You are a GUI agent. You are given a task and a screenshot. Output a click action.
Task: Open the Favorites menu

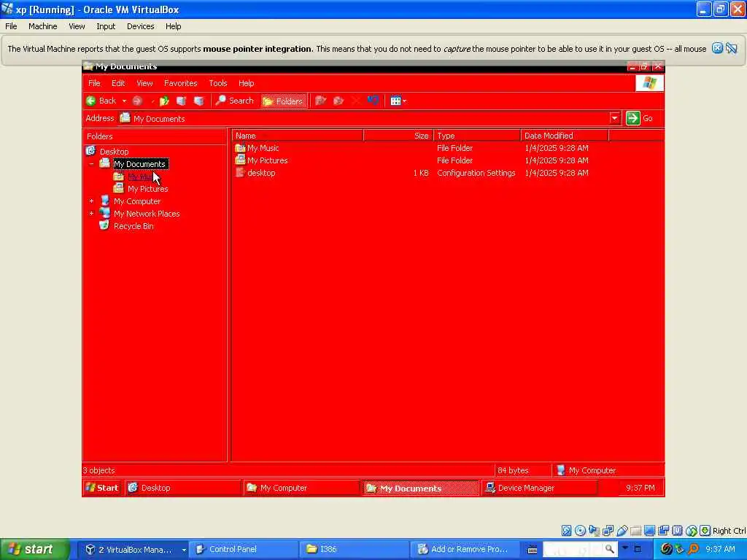click(181, 83)
